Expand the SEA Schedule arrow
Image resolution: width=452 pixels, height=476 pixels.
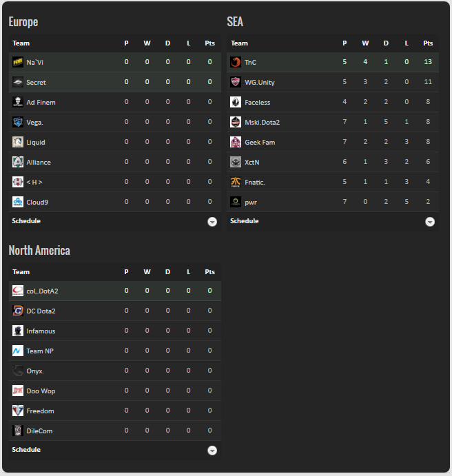[430, 222]
